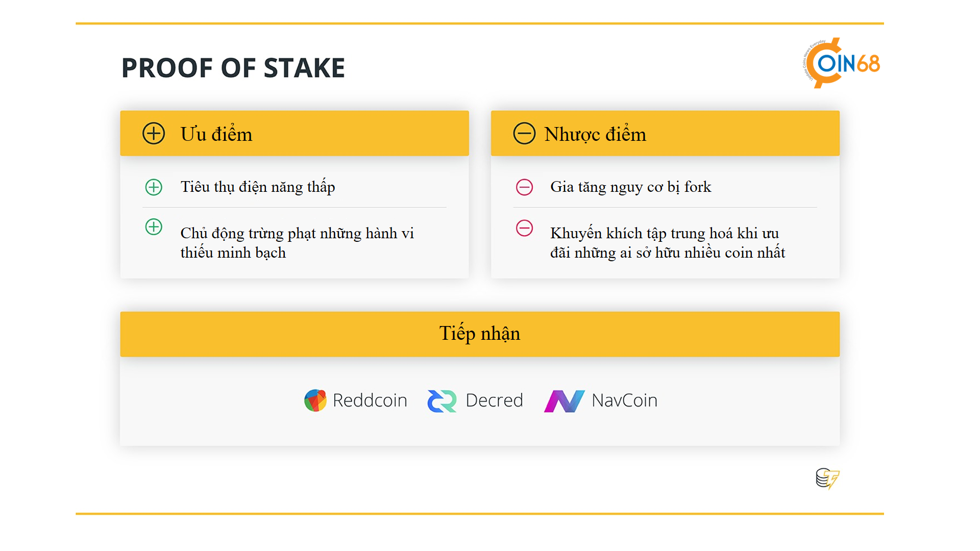Click the Coin68 logo
This screenshot has height=551, width=980.
(841, 63)
